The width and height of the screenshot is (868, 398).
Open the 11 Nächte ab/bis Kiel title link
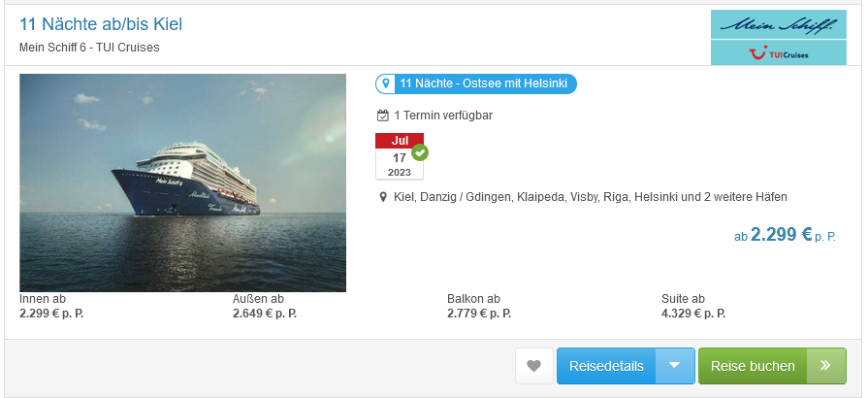[101, 24]
